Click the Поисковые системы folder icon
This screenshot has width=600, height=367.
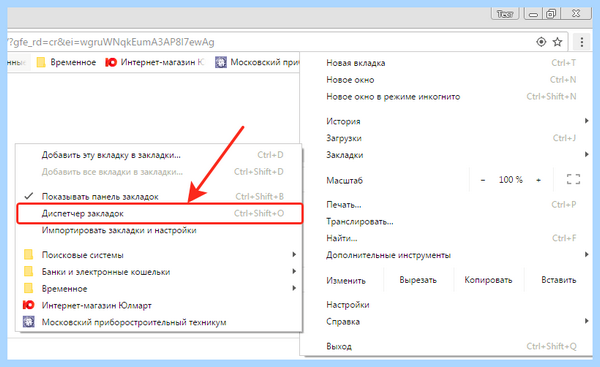(x=28, y=254)
